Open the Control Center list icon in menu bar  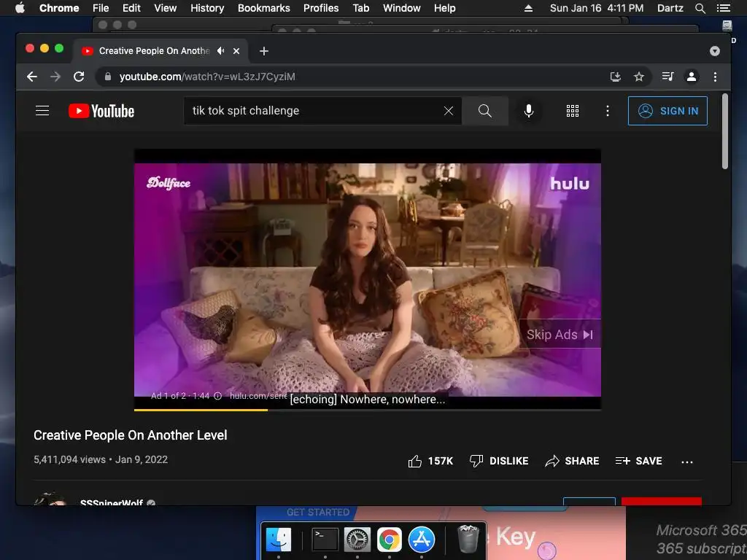click(x=723, y=8)
